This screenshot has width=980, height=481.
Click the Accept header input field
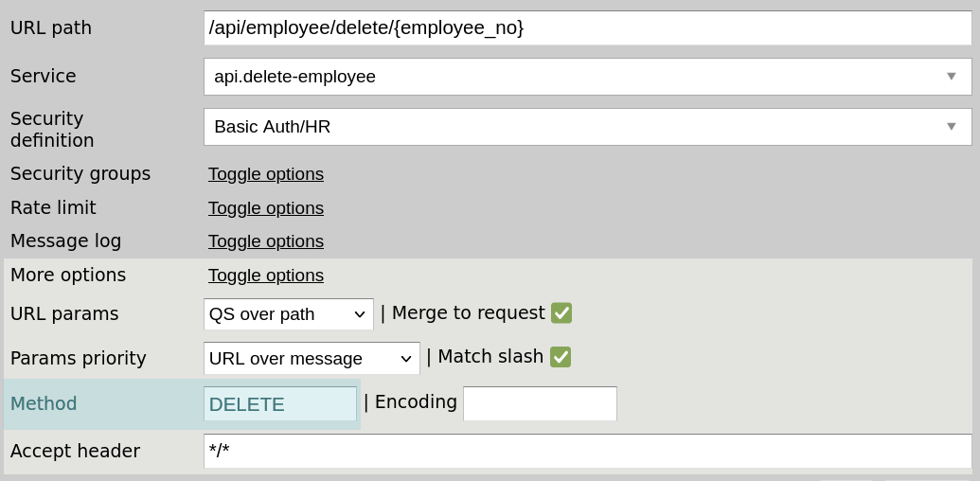587,451
